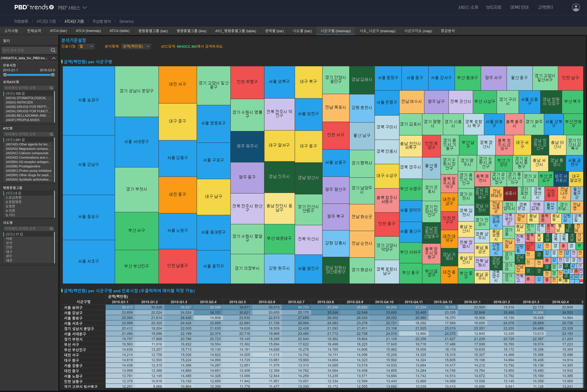Switch to ATC3단 기준 menu
This screenshot has height=392, width=587.
point(46,22)
